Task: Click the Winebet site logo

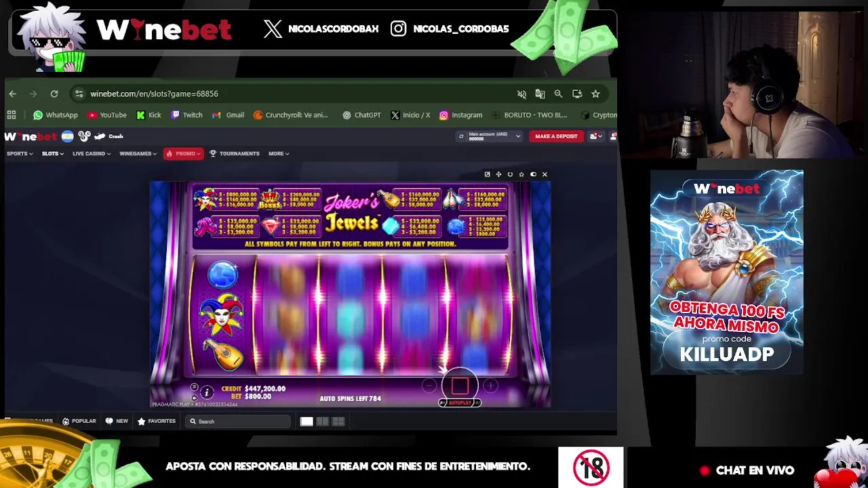Action: [x=31, y=136]
